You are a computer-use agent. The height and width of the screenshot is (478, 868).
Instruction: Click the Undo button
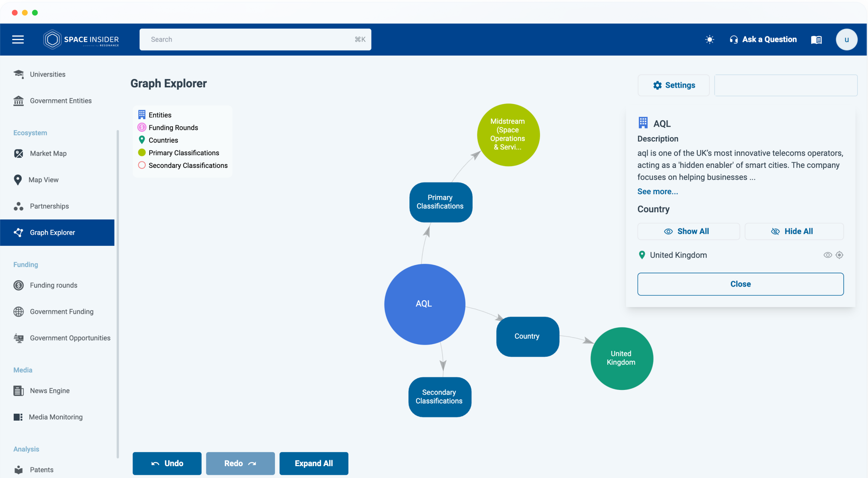pos(167,463)
